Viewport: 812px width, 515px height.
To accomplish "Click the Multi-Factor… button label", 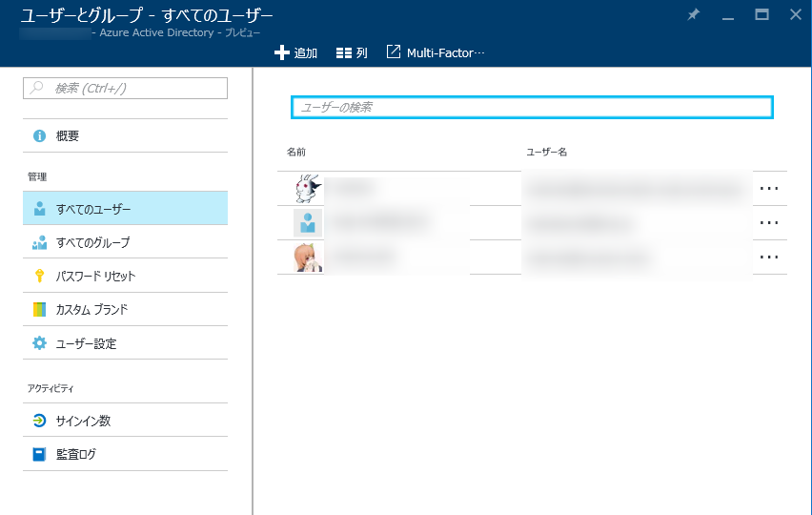I will 445,52.
